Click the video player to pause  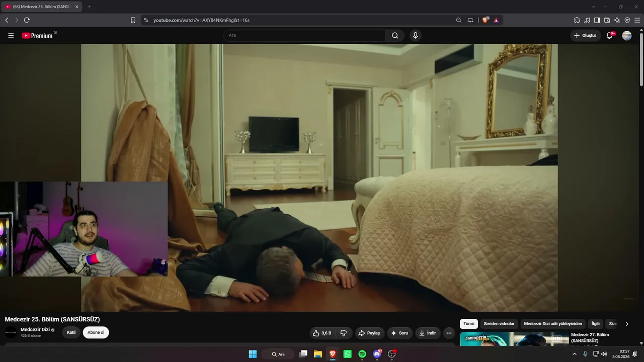319,177
